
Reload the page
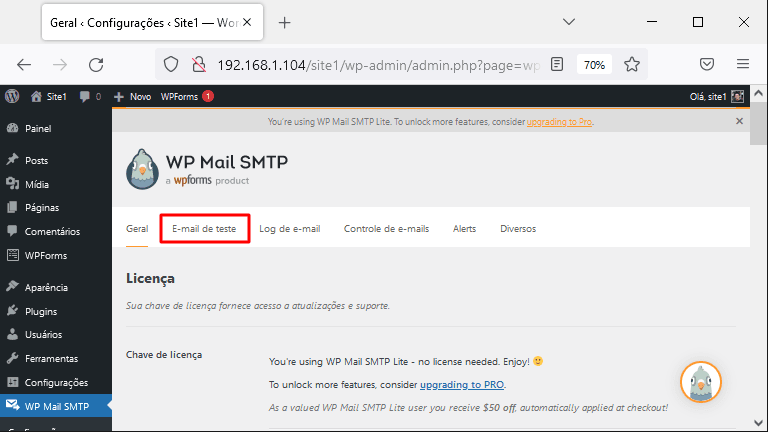(x=96, y=65)
